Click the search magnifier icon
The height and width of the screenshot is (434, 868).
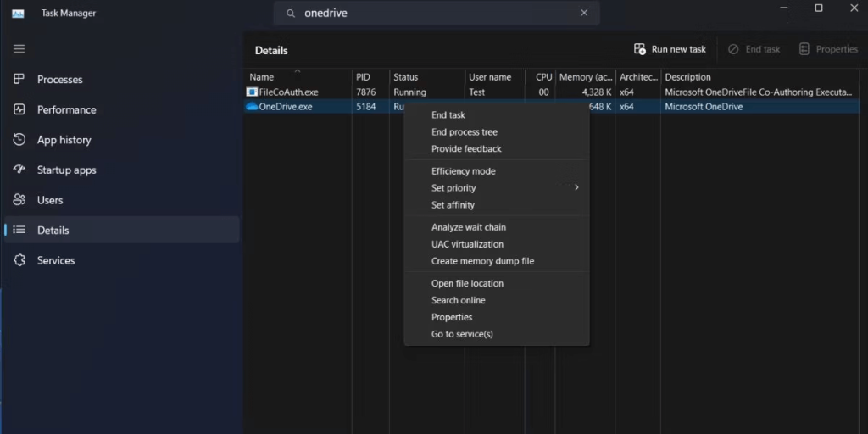pyautogui.click(x=291, y=14)
